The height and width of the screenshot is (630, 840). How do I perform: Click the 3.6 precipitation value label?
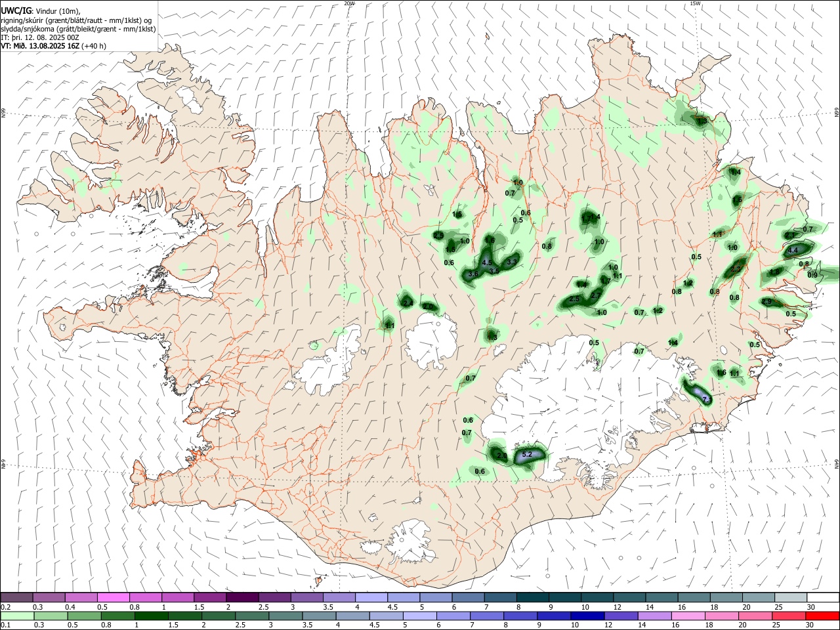tap(473, 274)
